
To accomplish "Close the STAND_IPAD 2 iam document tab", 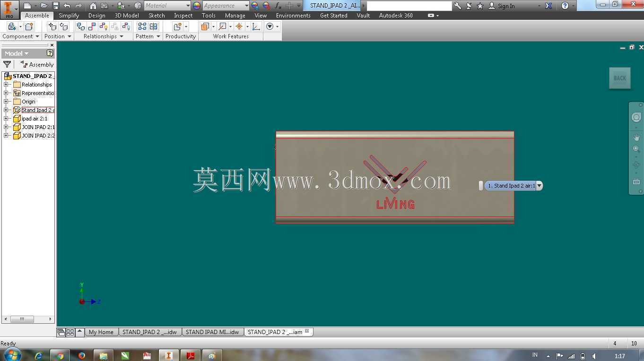I will tap(307, 331).
